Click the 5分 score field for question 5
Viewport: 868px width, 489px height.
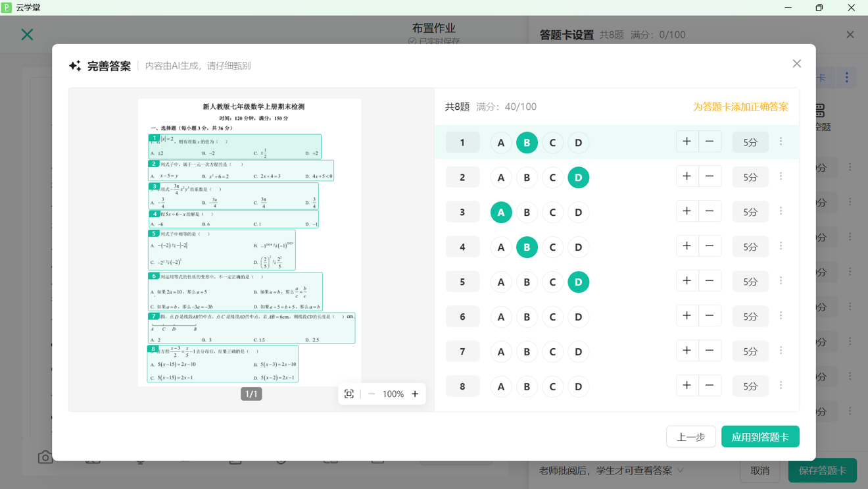tap(750, 282)
